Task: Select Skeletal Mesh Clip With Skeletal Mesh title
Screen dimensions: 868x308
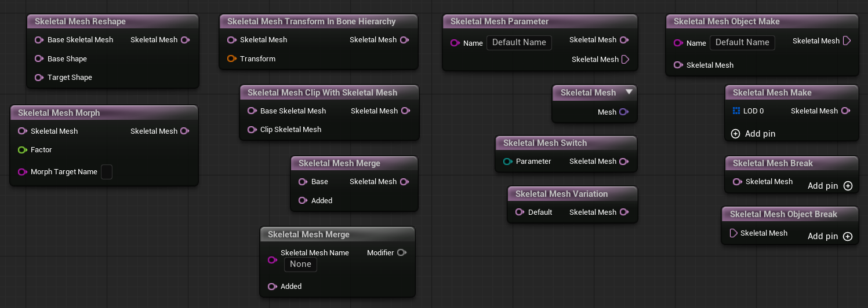Action: coord(322,93)
